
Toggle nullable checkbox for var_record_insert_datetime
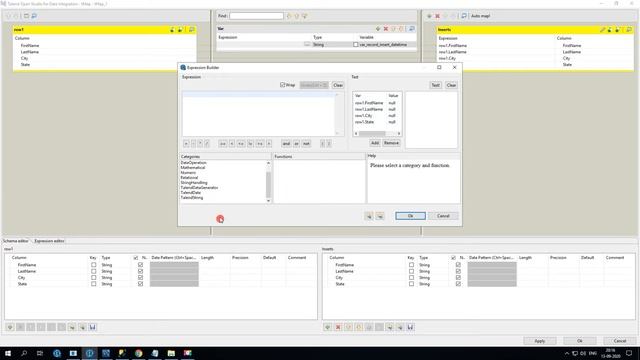356,44
